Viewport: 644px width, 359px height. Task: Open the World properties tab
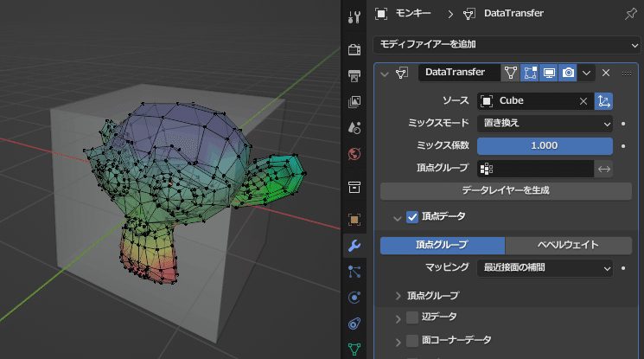[x=354, y=154]
